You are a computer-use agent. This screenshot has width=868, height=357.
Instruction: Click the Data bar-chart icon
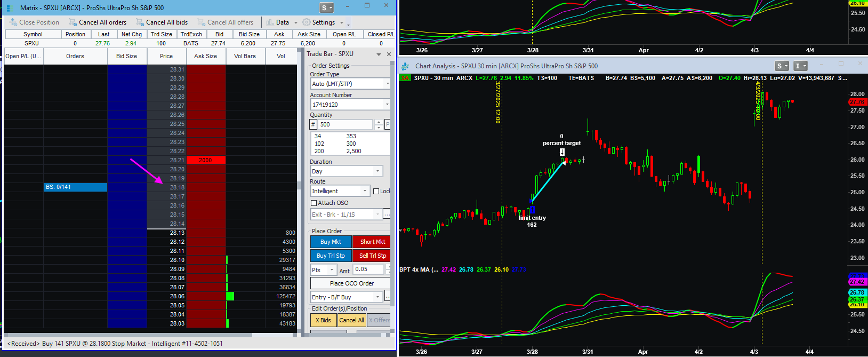click(x=270, y=22)
